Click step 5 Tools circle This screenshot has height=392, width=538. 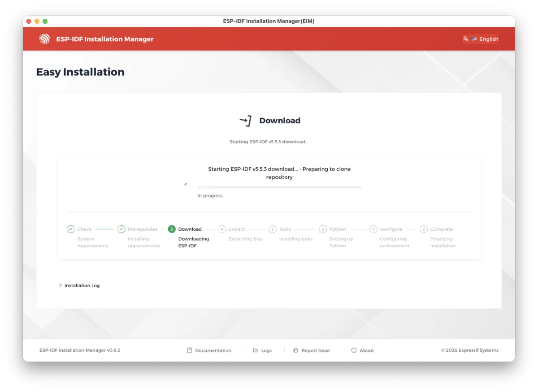(x=273, y=229)
